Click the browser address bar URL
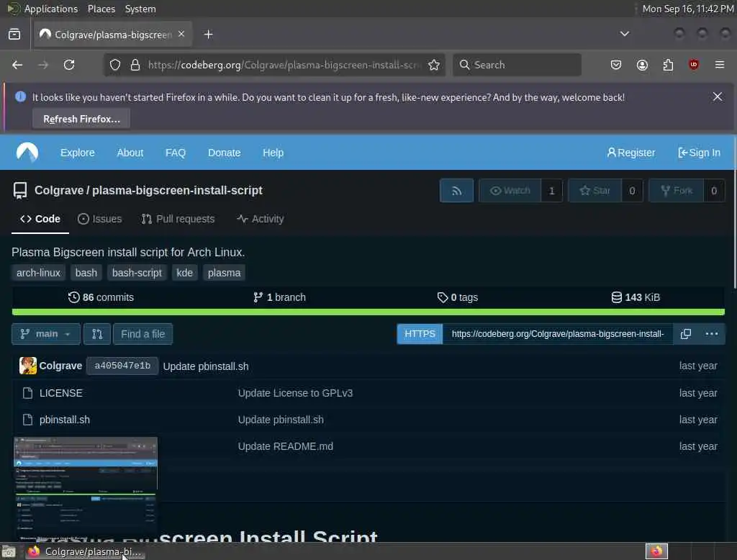The height and width of the screenshot is (560, 737). click(284, 65)
